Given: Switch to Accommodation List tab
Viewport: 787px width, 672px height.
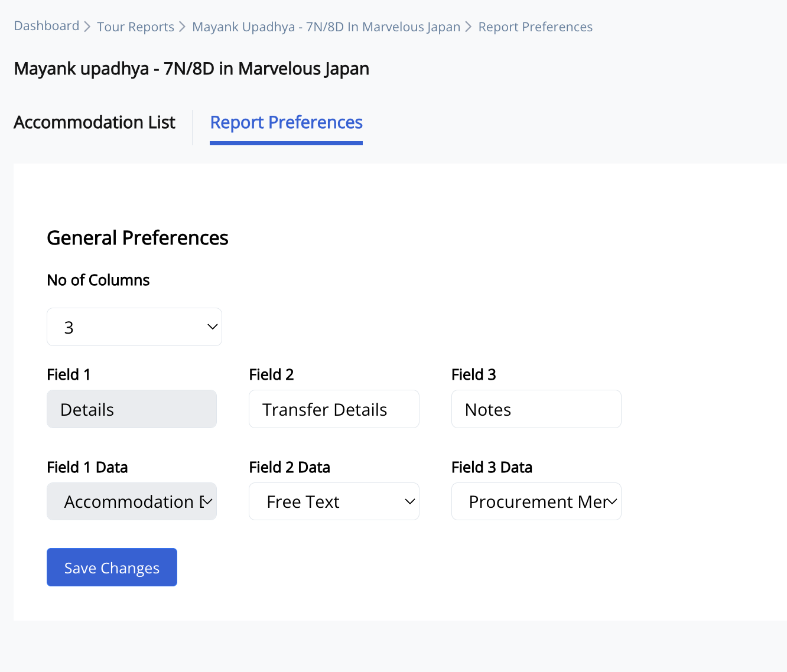Looking at the screenshot, I should (95, 122).
